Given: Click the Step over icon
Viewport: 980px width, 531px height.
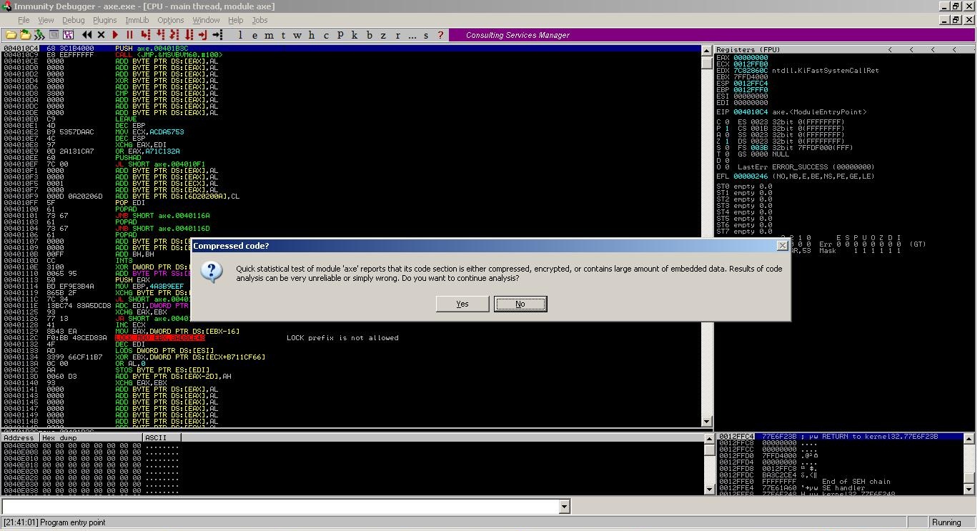Looking at the screenshot, I should (160, 34).
